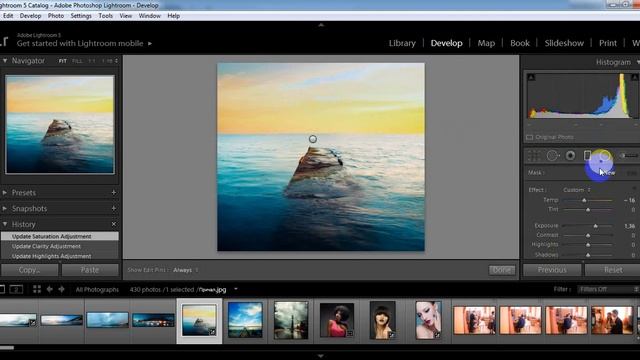Select the radial filter edit pin on photo
The image size is (640, 360).
click(x=313, y=139)
